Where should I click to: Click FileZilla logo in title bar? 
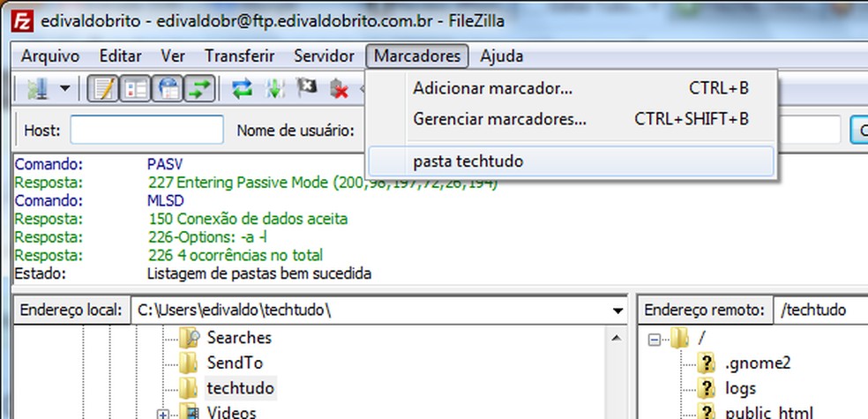pos(23,21)
